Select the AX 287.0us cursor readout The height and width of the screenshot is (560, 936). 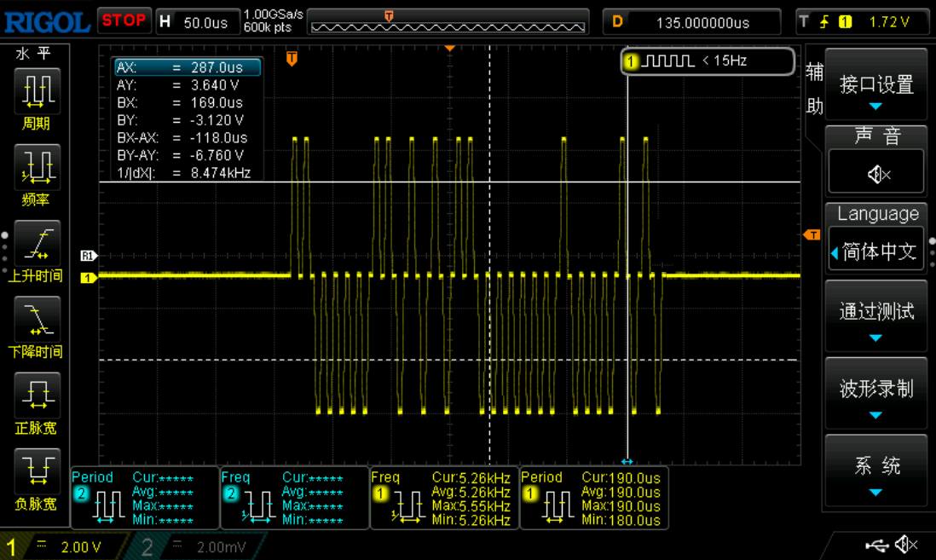[x=188, y=67]
